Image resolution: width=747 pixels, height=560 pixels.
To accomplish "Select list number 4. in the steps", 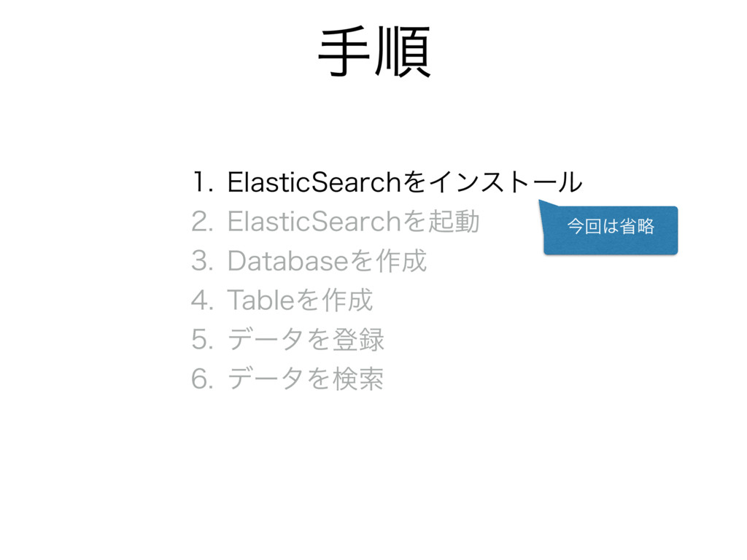I will (202, 300).
